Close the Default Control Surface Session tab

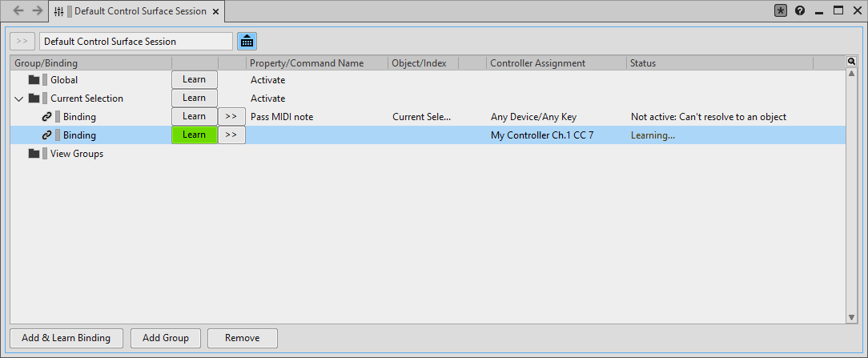(217, 11)
